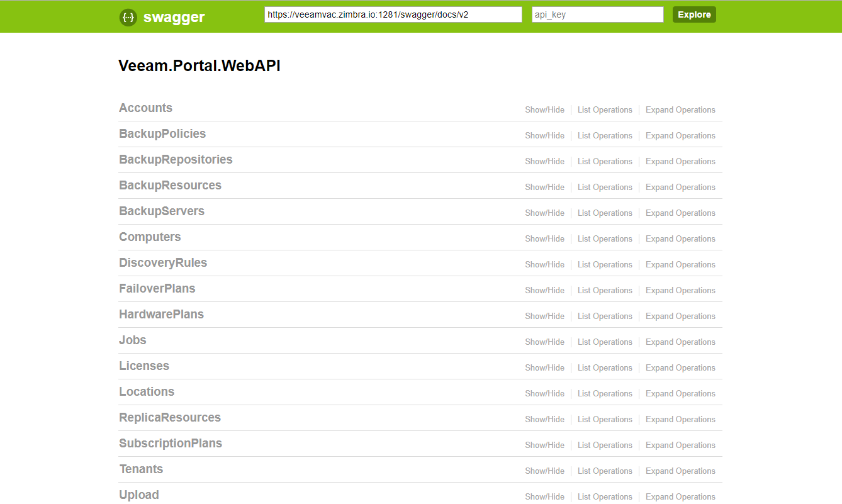
Task: Toggle Show/Hide for BackupRepositories
Action: [545, 162]
